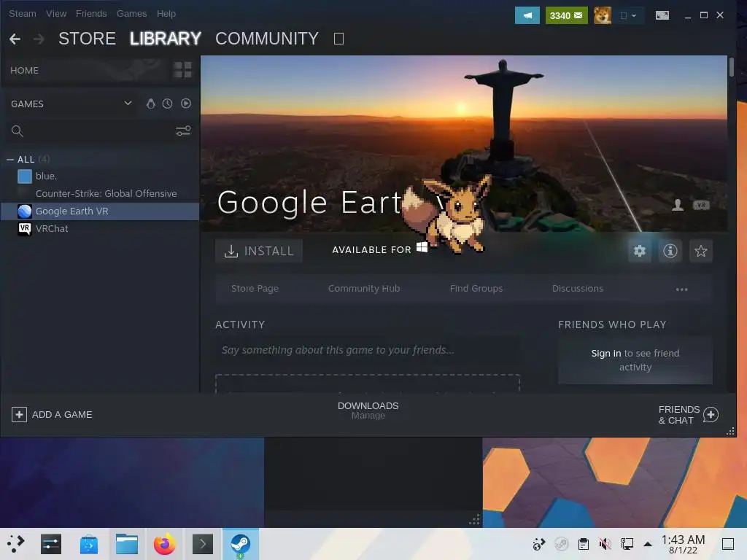
Task: Open the clipboard tray icon
Action: pyautogui.click(x=583, y=544)
